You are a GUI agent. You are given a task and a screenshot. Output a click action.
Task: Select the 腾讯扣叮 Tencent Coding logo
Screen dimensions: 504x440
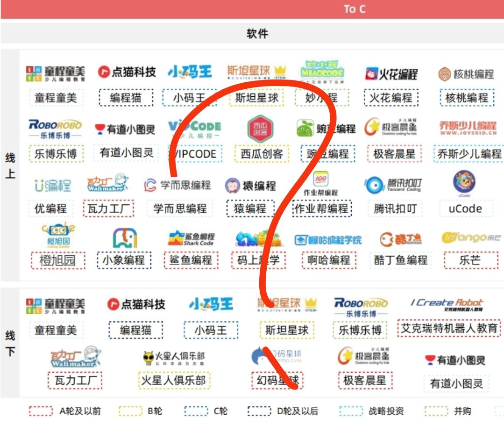point(392,185)
